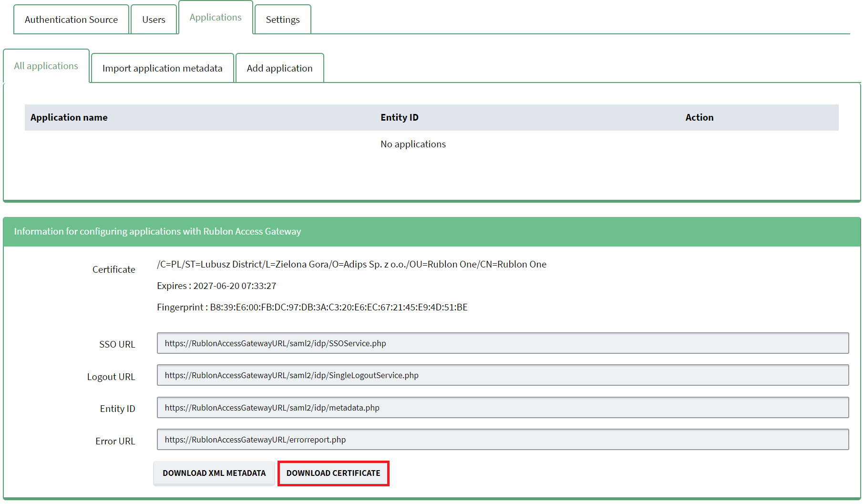This screenshot has height=504, width=864.
Task: Click the 'No applications' table message
Action: tap(413, 144)
